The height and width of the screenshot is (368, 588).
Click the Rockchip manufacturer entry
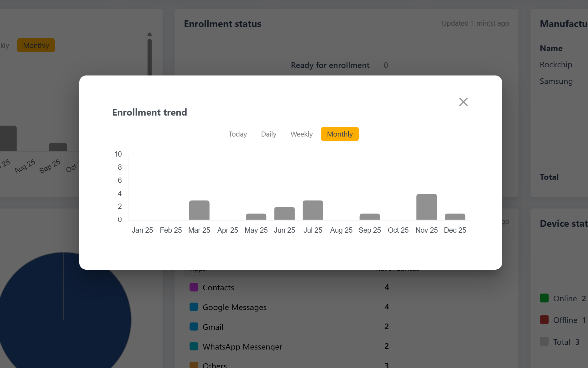tap(556, 65)
